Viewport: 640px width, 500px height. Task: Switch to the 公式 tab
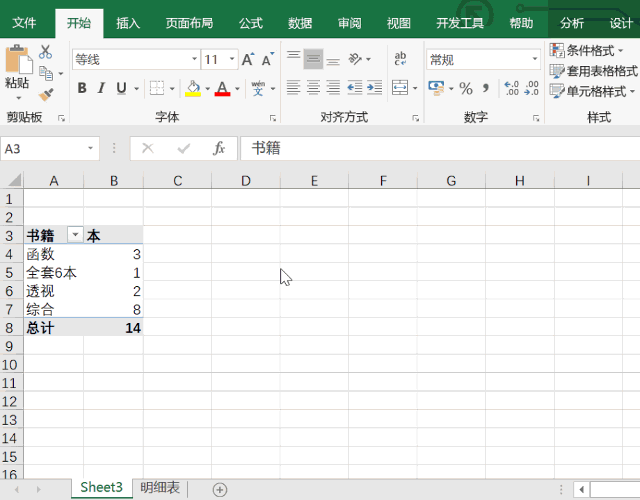[251, 23]
